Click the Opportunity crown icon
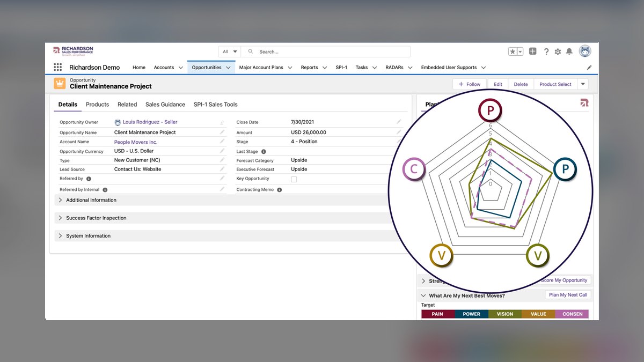 [60, 84]
